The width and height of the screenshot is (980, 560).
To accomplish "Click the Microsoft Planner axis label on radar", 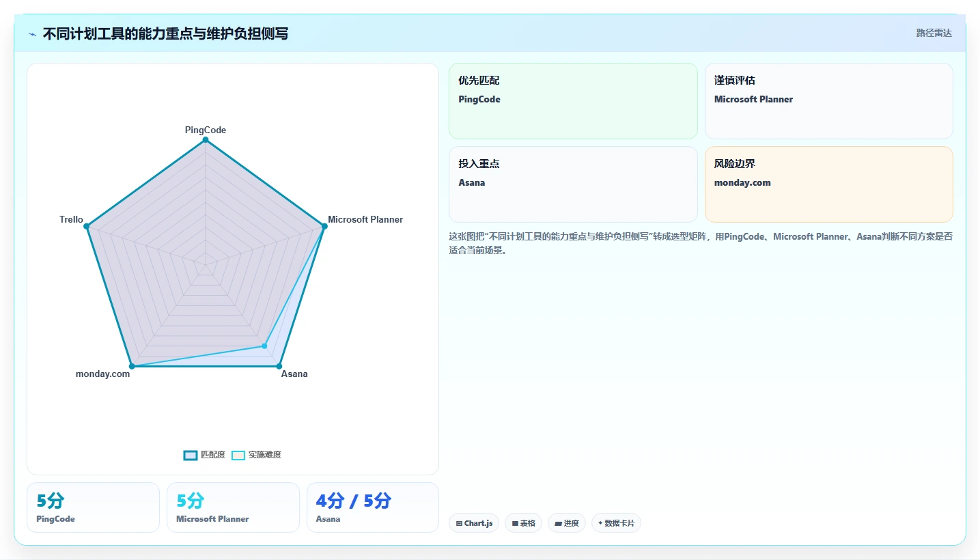I will [365, 219].
